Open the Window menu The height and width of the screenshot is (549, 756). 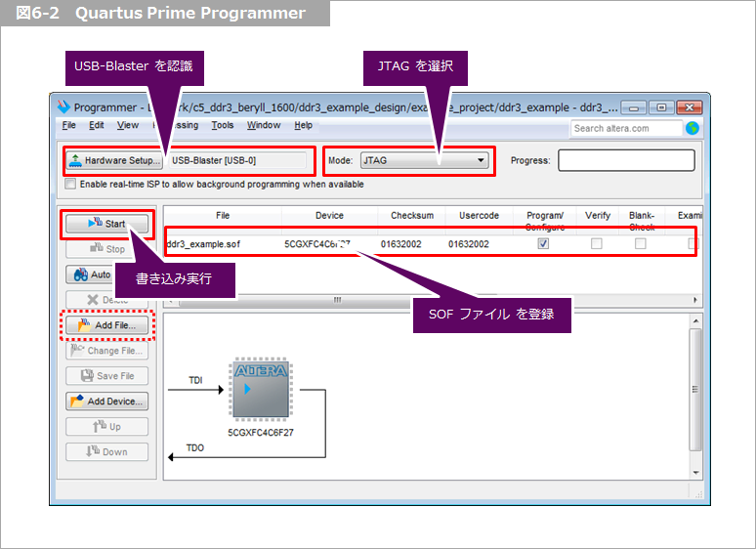point(264,125)
